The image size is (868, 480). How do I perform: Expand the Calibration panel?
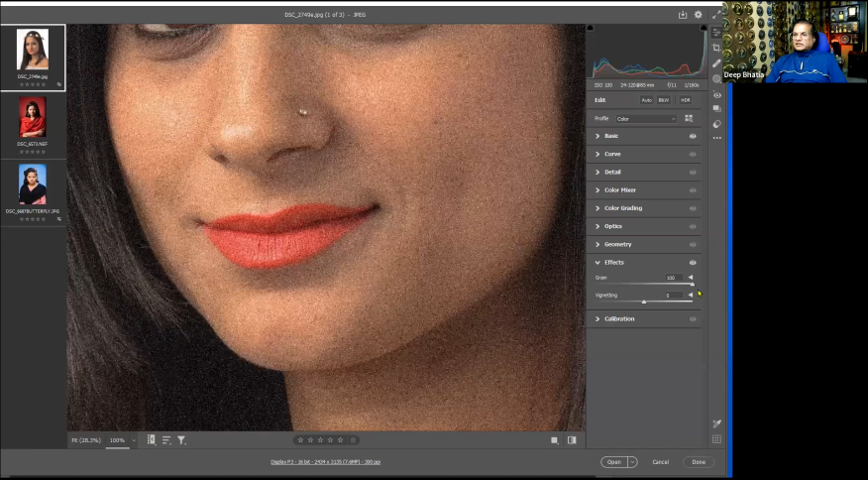[x=619, y=319]
